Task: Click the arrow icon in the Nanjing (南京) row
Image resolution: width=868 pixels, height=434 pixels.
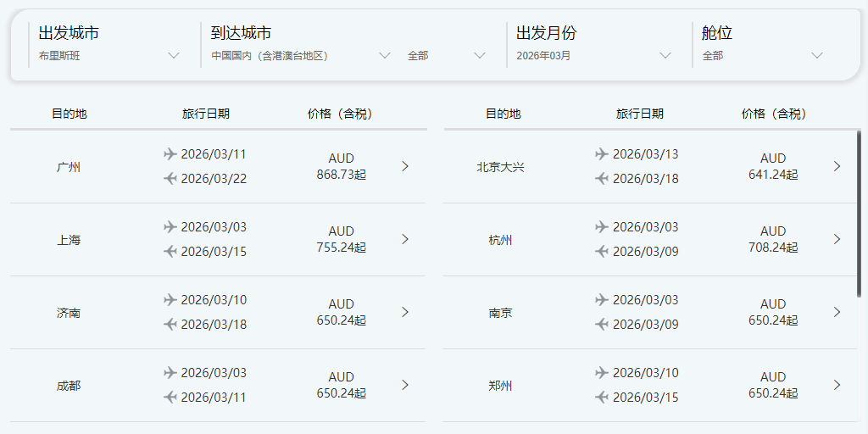Action: point(837,312)
